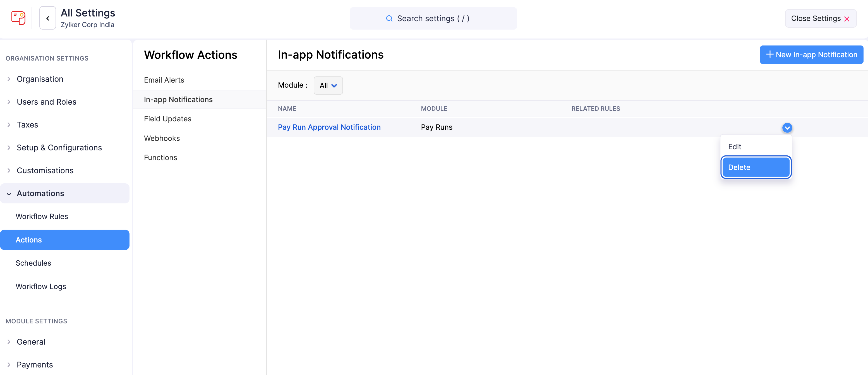Screen dimensions: 868x375
Task: Open Field Updates workflow actions
Action: (200, 119)
